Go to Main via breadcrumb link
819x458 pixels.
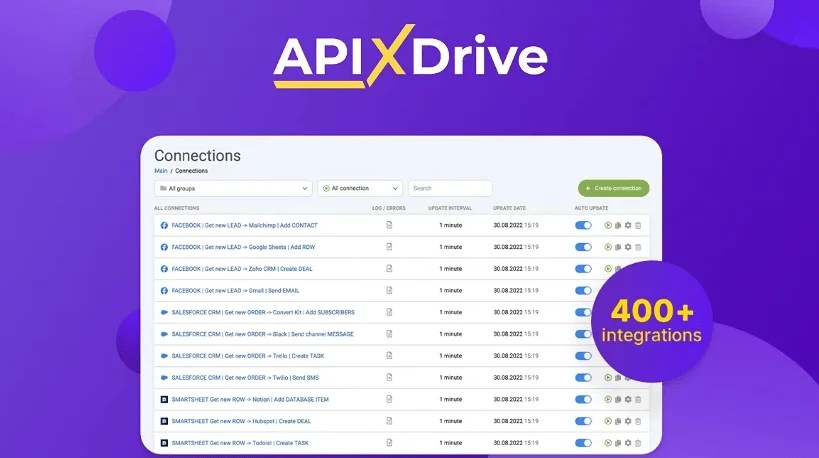[x=161, y=171]
